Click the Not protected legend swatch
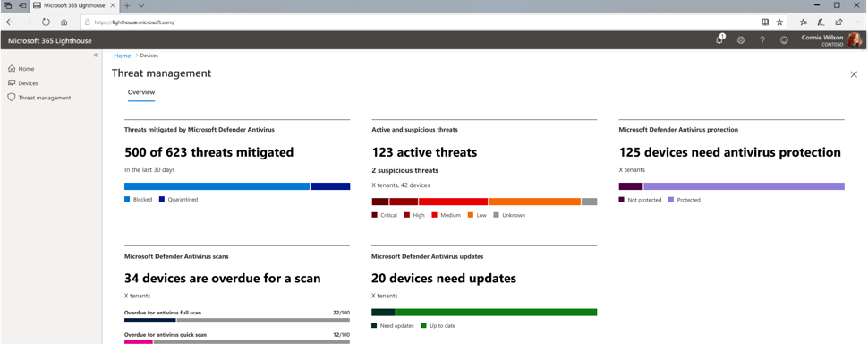Viewport: 868px width, 344px height. 622,200
